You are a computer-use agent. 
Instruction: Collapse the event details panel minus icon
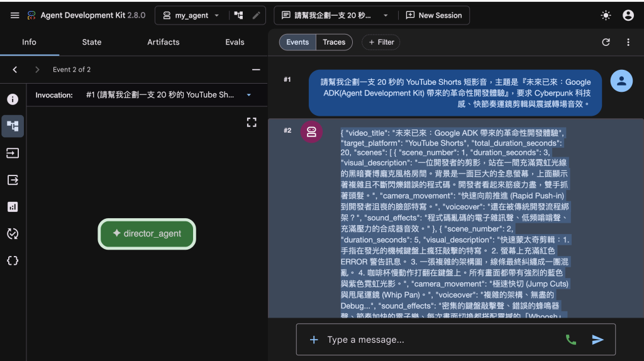coord(256,70)
